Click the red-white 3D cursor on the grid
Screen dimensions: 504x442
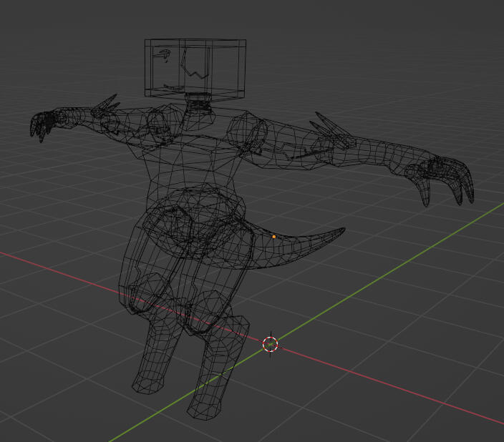pyautogui.click(x=270, y=344)
